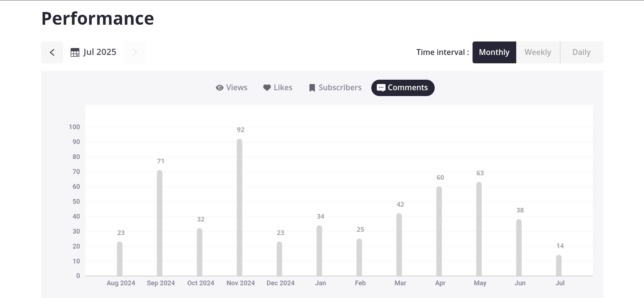Click the bookmark icon beside Subscribers

tap(312, 88)
